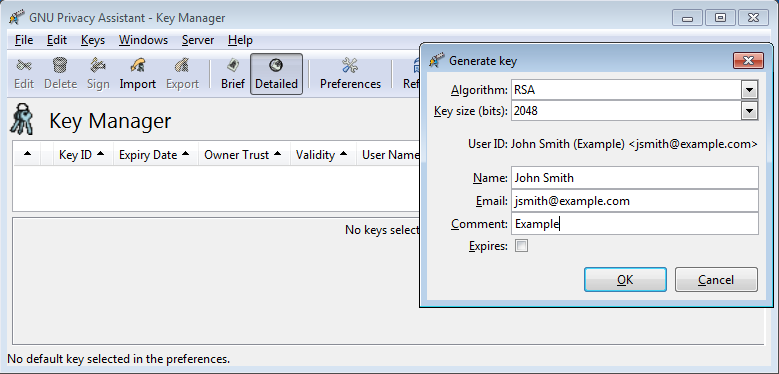Toggle the Detailed view toolbar button

click(276, 74)
